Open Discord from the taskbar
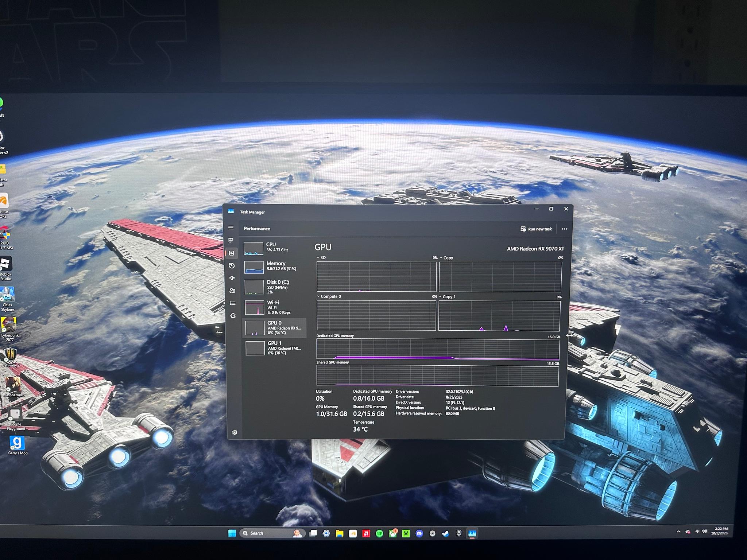The image size is (747, 560). pos(419,534)
